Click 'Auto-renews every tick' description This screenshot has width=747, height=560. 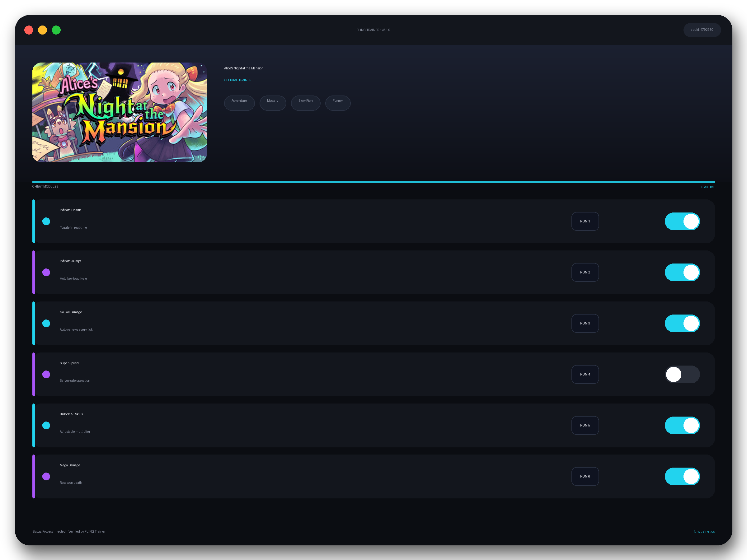coord(76,329)
